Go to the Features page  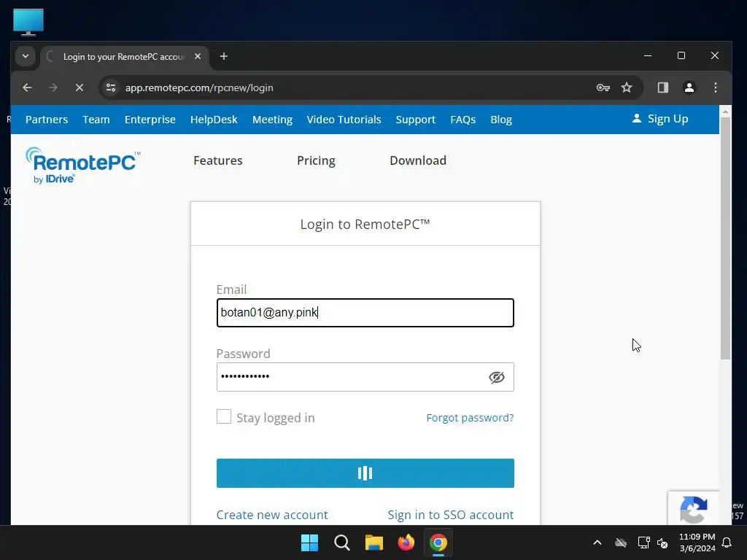[x=217, y=160]
